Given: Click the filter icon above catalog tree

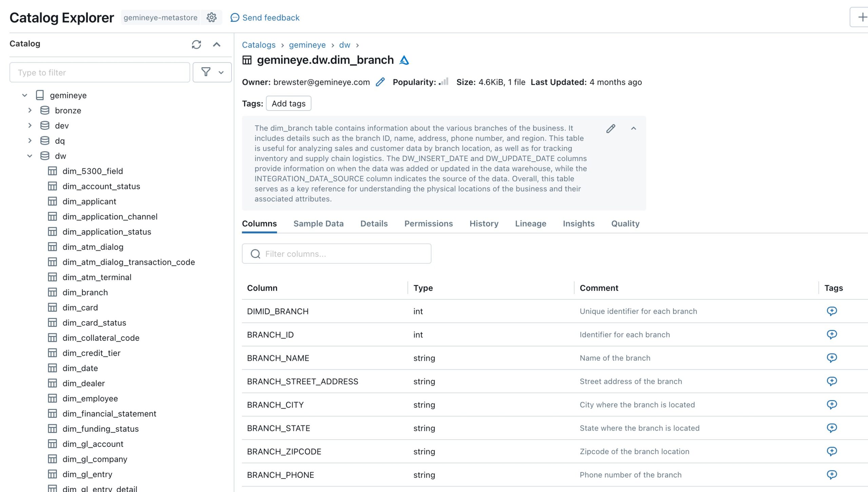Looking at the screenshot, I should pos(205,72).
